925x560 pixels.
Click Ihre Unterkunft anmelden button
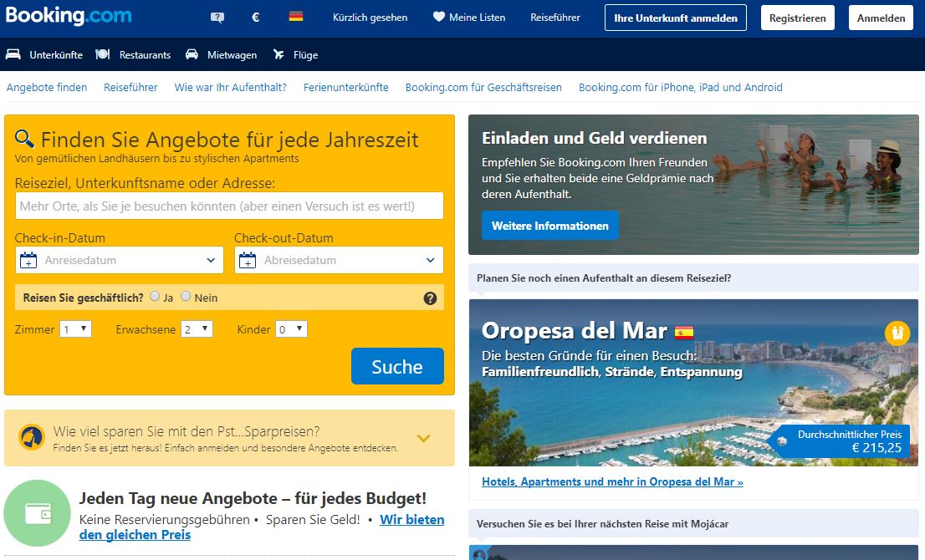[676, 18]
